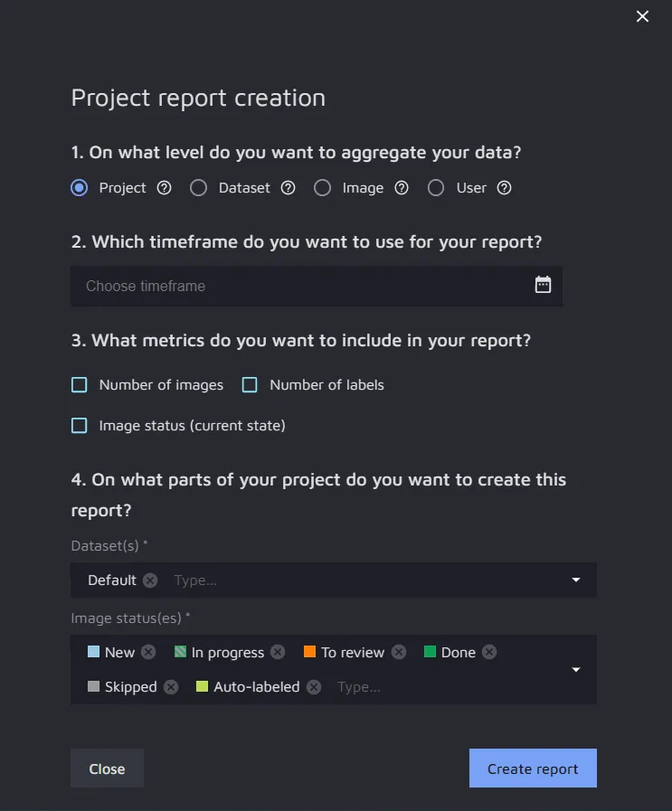The height and width of the screenshot is (811, 672).
Task: Click the Choose timeframe input field
Action: (298, 286)
